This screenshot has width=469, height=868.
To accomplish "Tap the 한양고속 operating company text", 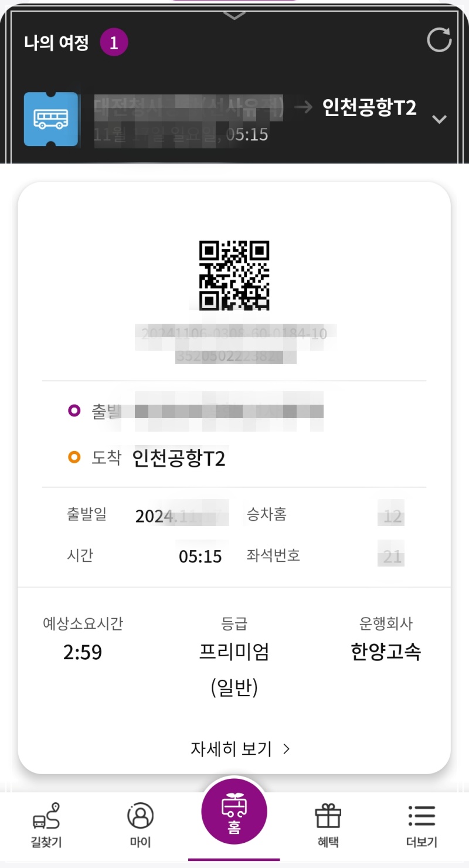I will [x=386, y=652].
